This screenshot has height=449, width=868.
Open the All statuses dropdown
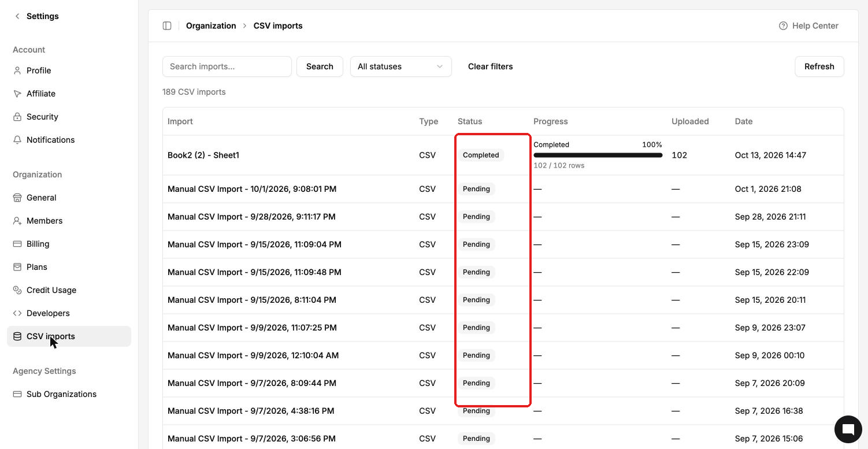click(400, 66)
